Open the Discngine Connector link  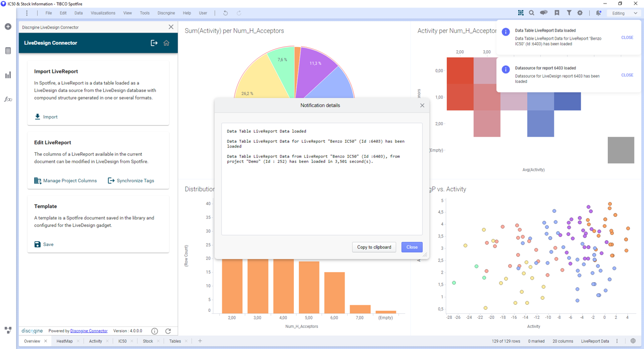(x=89, y=331)
